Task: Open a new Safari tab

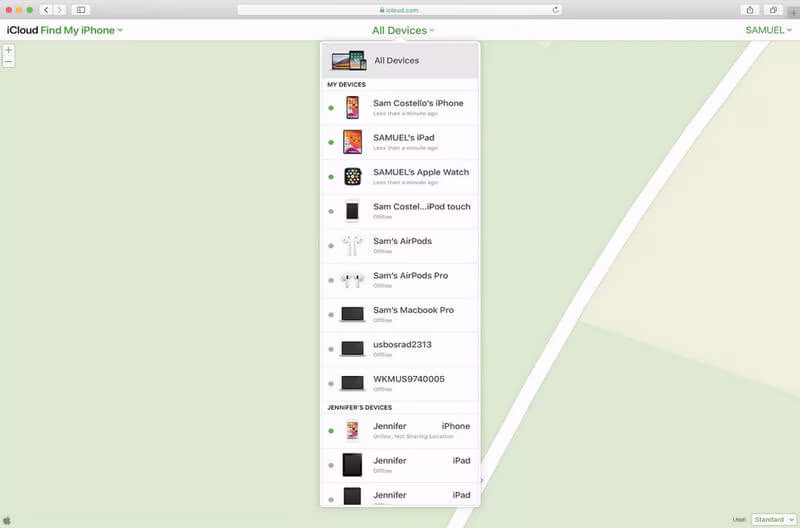Action: 794,13
